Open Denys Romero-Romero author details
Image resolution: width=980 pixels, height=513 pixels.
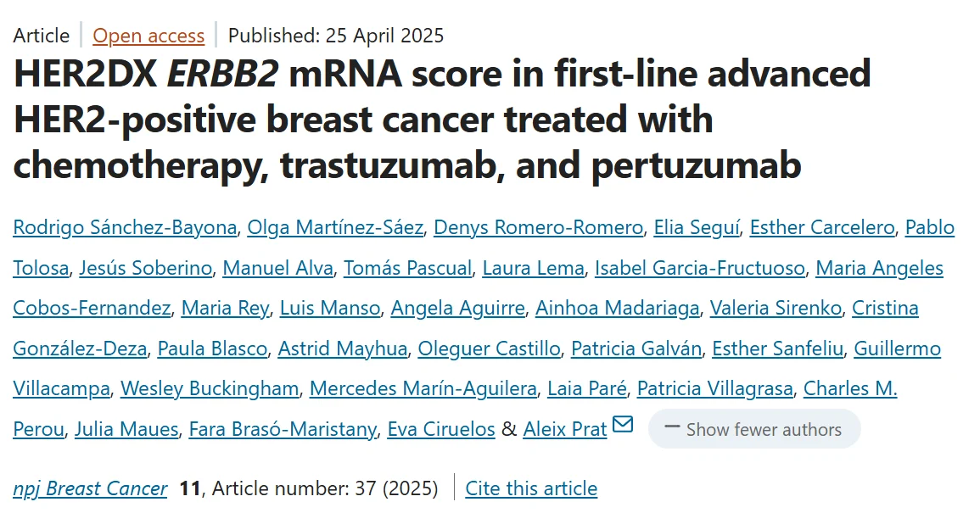pos(539,227)
